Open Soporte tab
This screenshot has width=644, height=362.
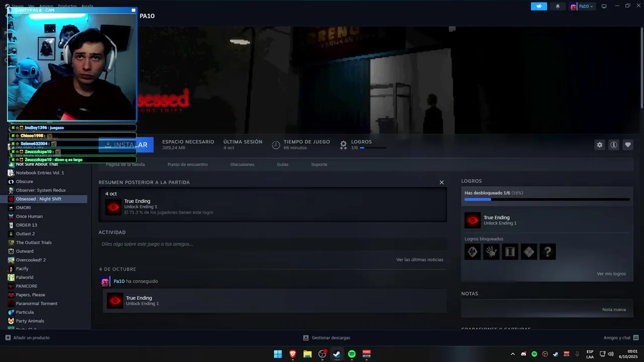pyautogui.click(x=319, y=164)
